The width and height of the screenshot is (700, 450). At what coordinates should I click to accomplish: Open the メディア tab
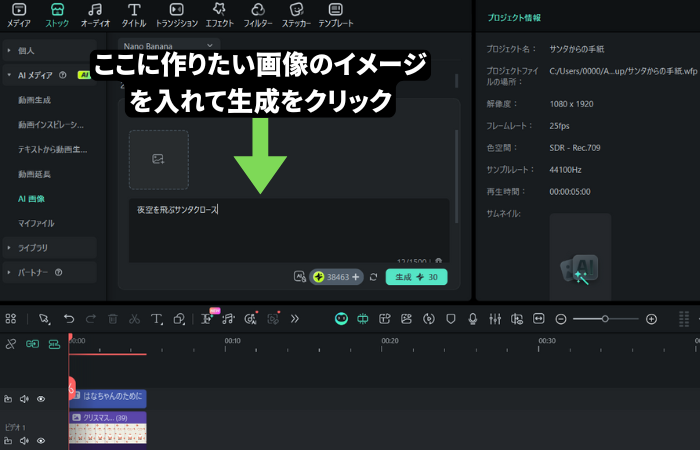pos(19,16)
